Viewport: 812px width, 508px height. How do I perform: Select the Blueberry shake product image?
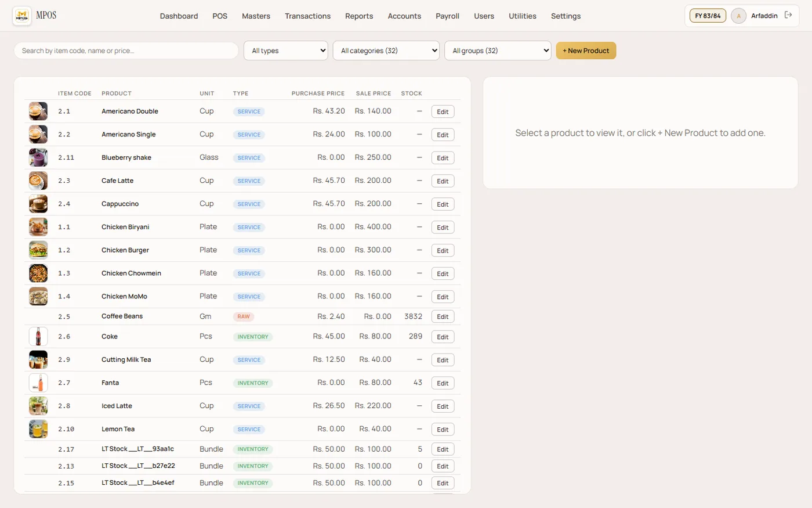38,157
